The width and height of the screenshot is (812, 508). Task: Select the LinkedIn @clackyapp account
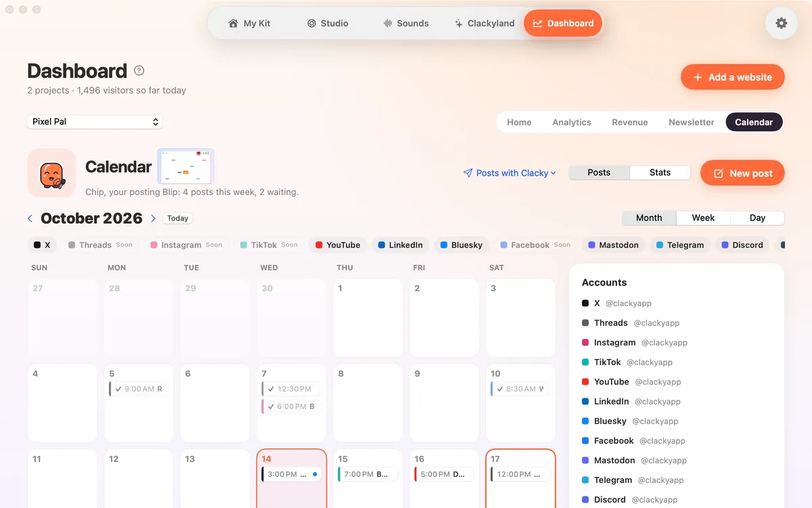(x=631, y=402)
